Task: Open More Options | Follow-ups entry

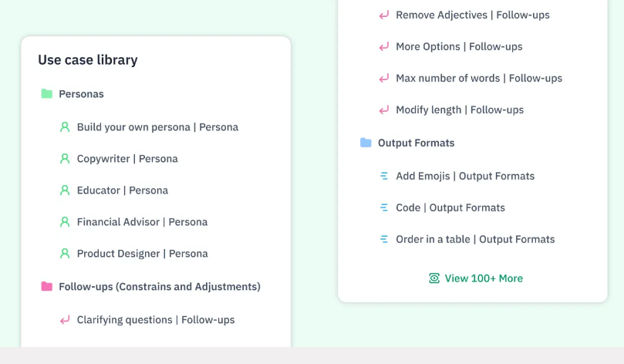Action: point(459,46)
